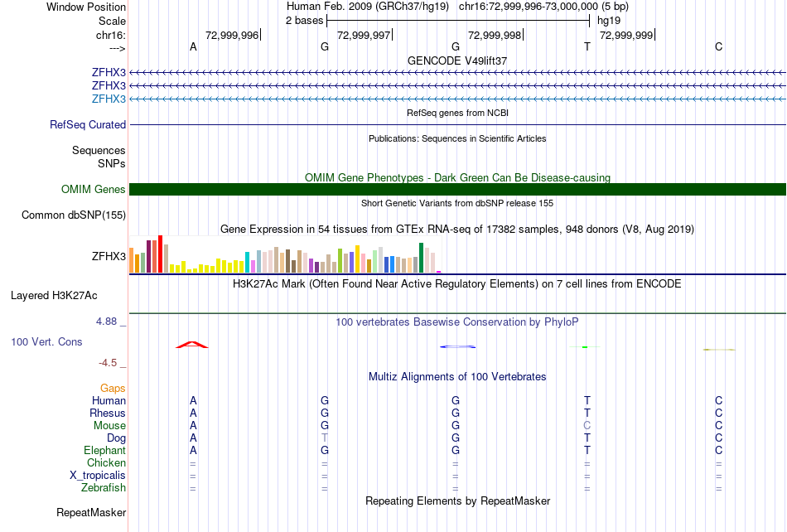Click base C in the reference sequence row

pos(719,46)
